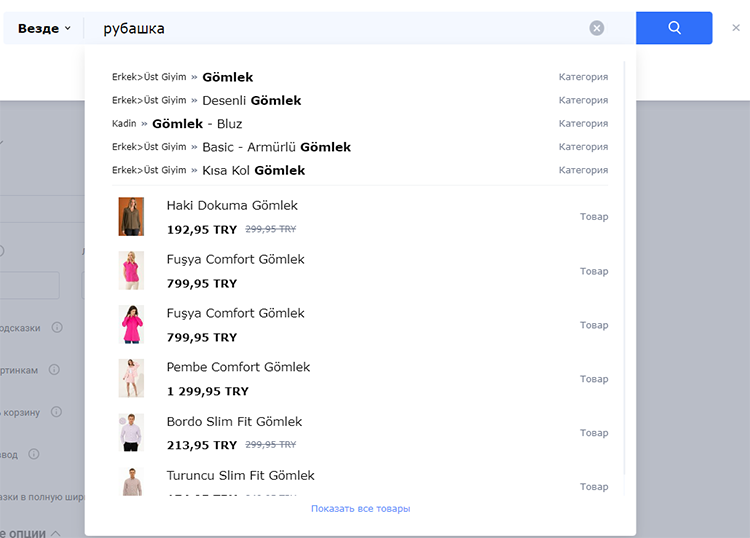
Task: Open the Kısa Kol Gömlek category
Action: tap(253, 170)
